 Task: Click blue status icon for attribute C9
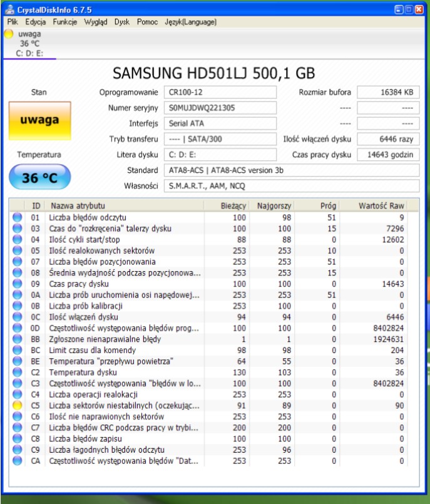[18, 450]
